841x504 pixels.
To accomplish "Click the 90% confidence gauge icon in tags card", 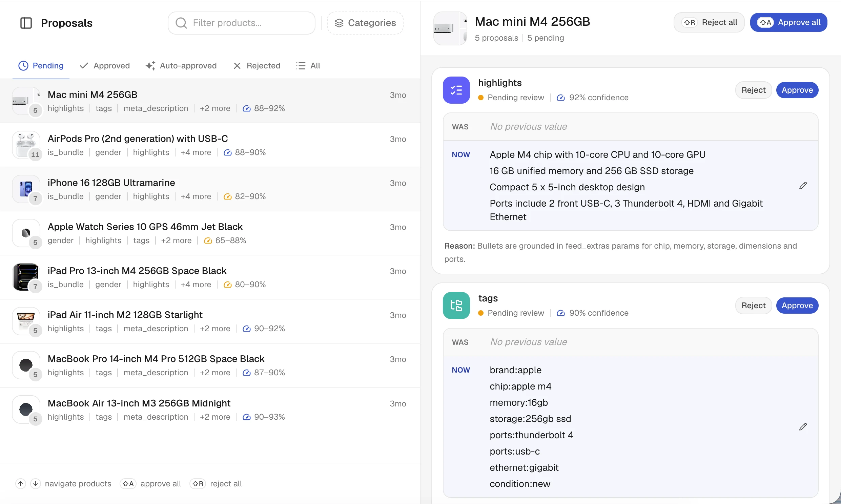I will (561, 313).
